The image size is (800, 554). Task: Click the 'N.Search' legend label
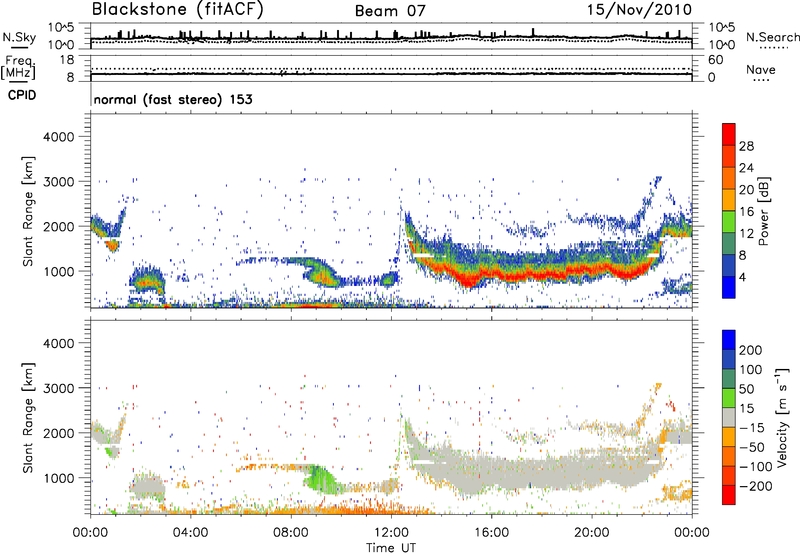pos(773,37)
